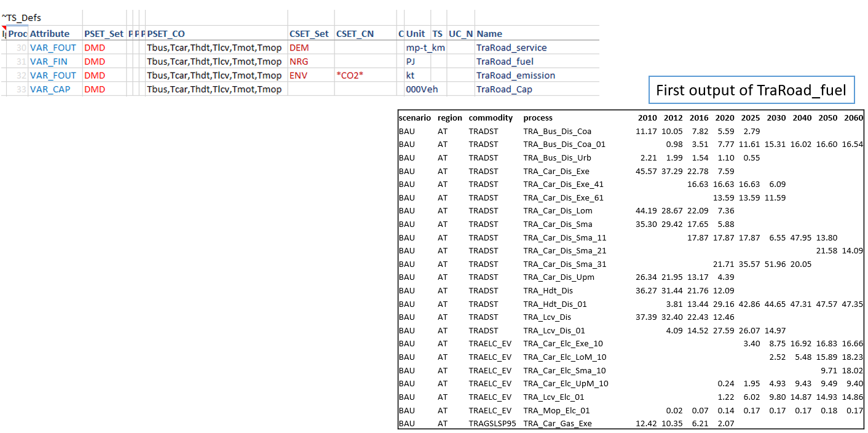Click the 2060 year header in output table

coord(853,117)
